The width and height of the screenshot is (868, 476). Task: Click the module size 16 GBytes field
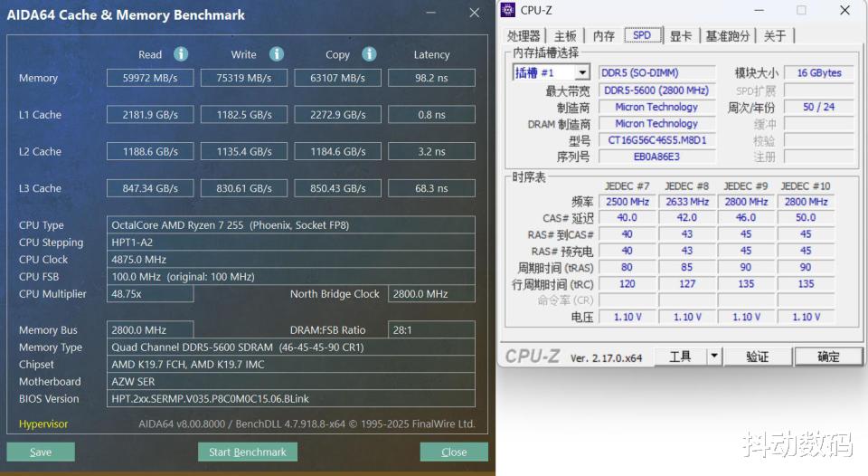point(819,72)
